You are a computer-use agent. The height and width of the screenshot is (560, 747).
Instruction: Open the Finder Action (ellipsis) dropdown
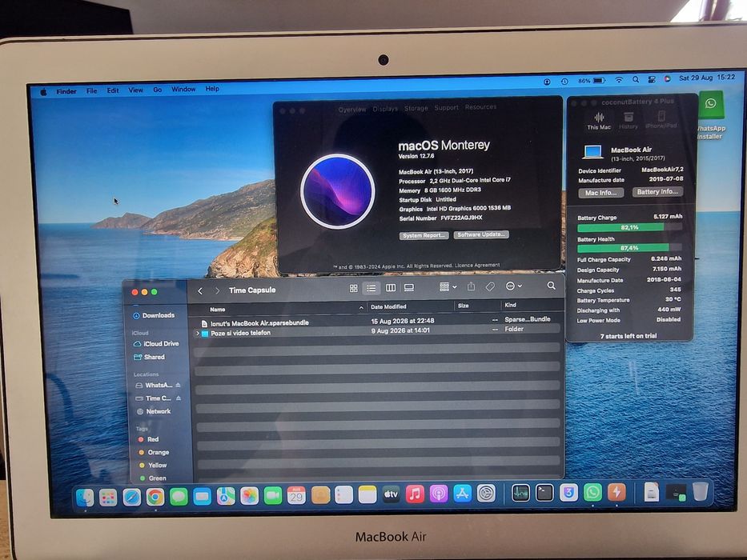coord(513,286)
